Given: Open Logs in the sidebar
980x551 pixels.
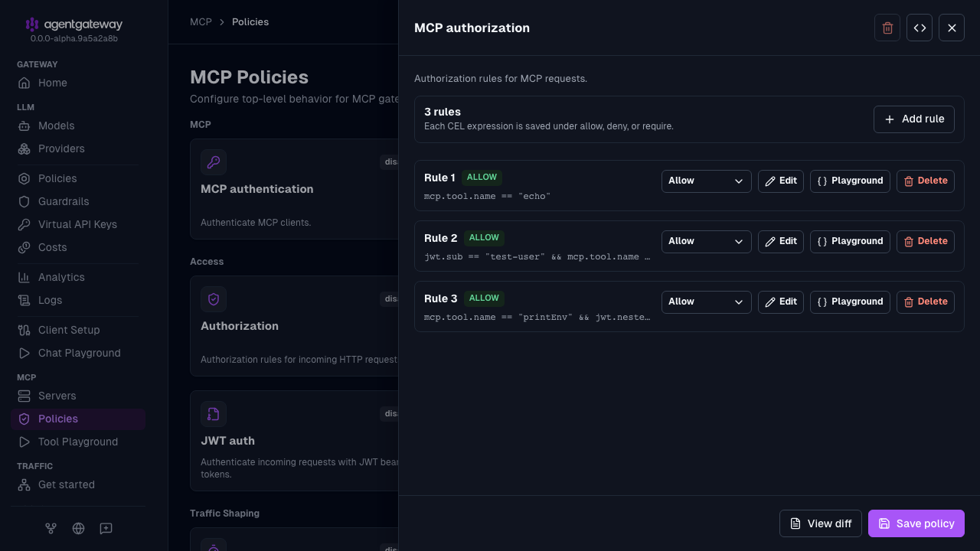Looking at the screenshot, I should [78, 300].
